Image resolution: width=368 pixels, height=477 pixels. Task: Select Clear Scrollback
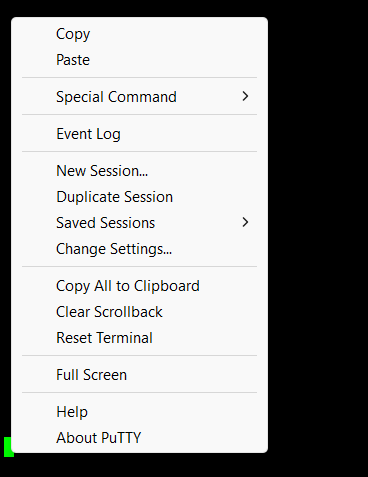pos(139,312)
